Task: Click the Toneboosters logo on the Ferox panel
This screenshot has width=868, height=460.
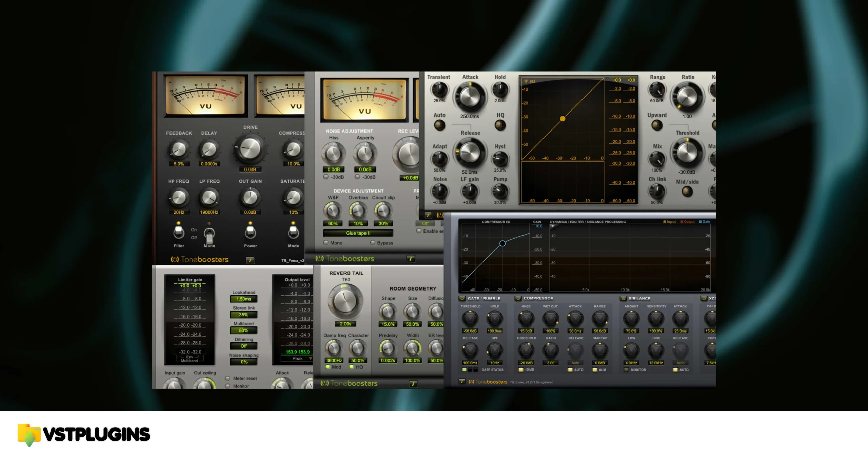Action: (x=199, y=260)
